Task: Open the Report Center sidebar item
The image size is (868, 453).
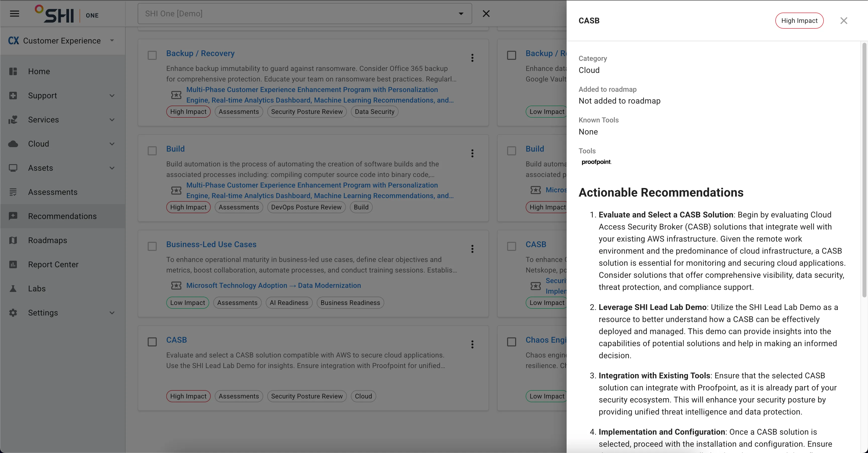Action: (x=63, y=264)
